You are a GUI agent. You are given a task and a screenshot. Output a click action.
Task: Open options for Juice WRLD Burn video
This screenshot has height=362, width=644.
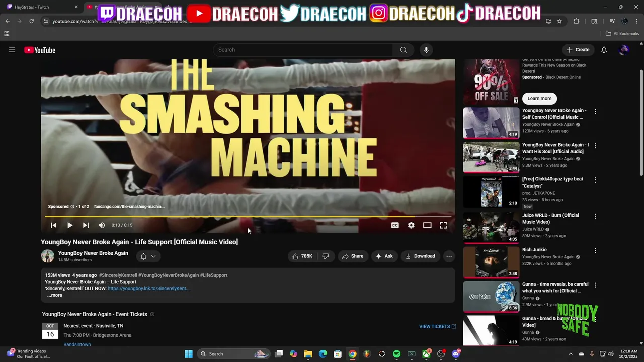[x=595, y=216]
